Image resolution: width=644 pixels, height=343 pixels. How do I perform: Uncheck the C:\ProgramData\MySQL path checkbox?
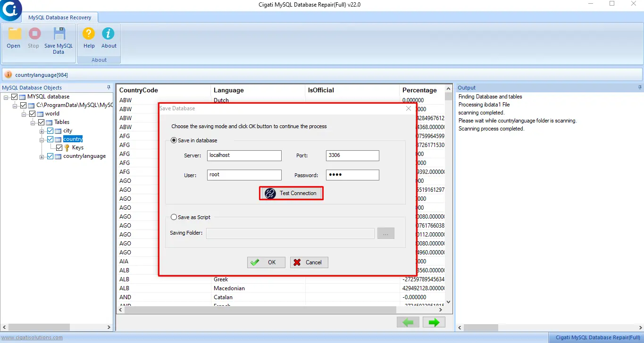pos(23,106)
